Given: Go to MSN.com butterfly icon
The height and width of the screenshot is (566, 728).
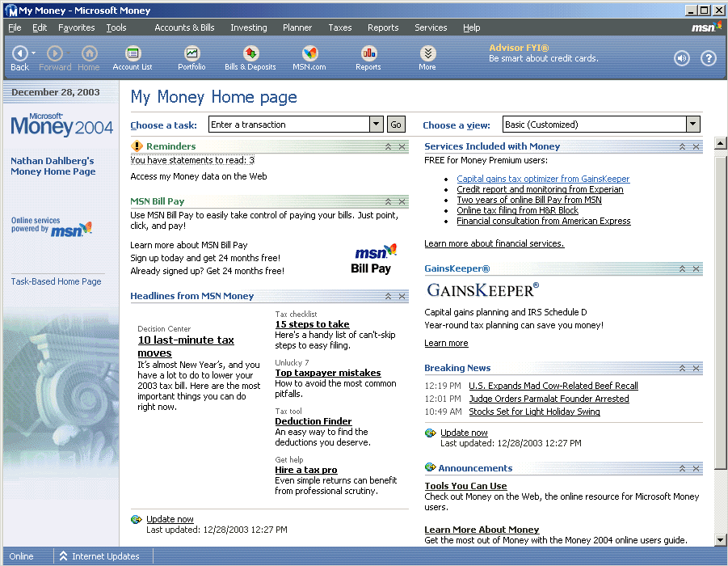Looking at the screenshot, I should [309, 54].
